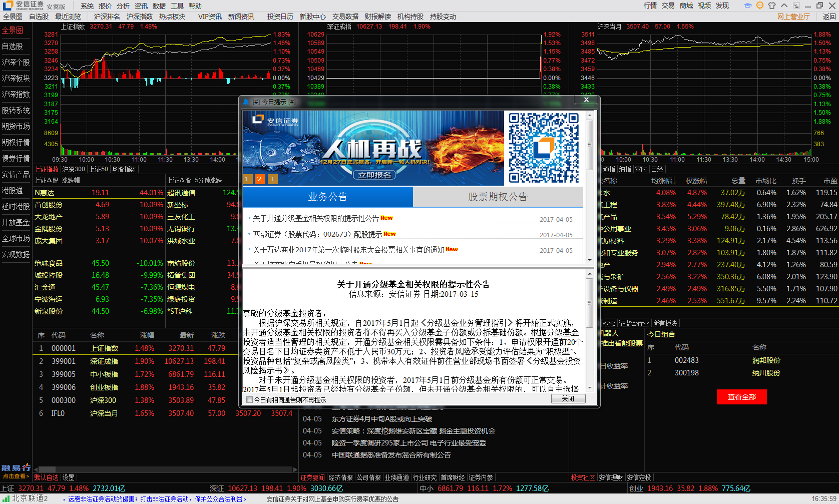The width and height of the screenshot is (839, 504).
Task: Open the 帮助 menu
Action: pos(195,6)
